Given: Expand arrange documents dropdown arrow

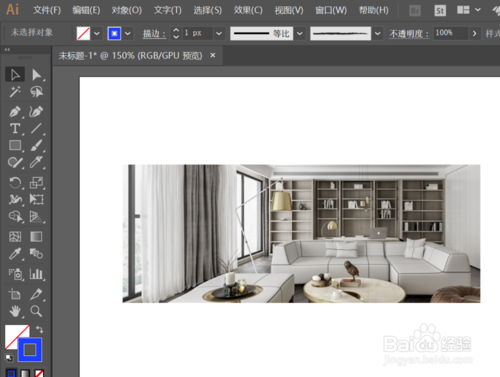Looking at the screenshot, I should click(x=478, y=10).
